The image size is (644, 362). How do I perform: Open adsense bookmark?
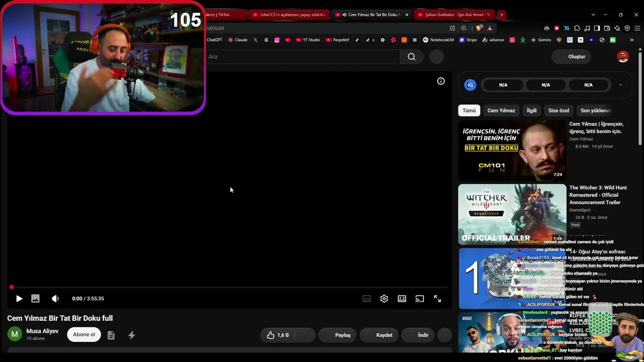tap(493, 40)
